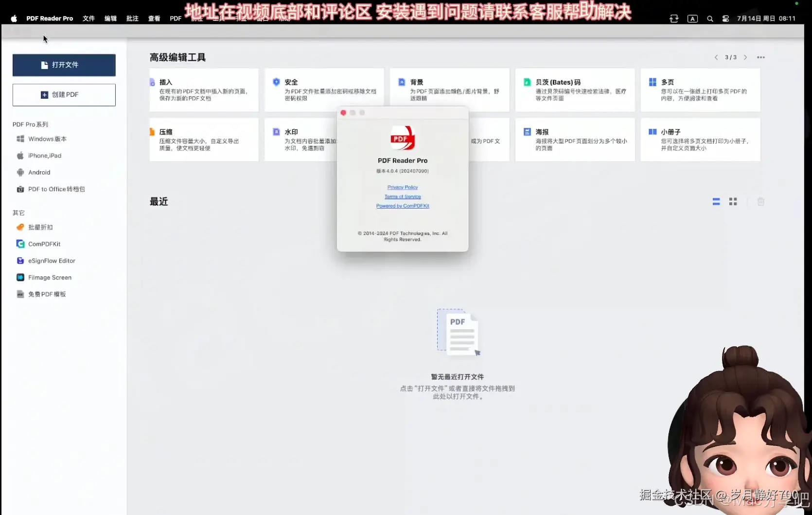Screen dimensions: 812x515
Task: Go back with the left pager chevron
Action: 716,57
